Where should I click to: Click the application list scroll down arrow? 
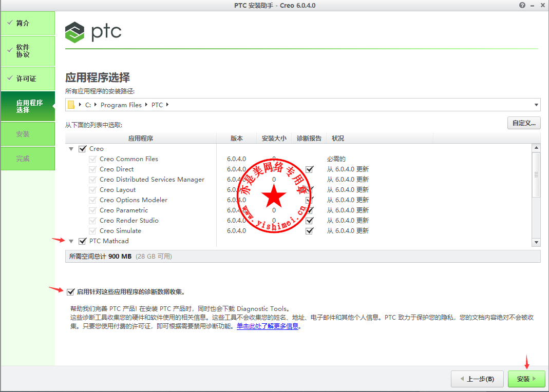(536, 242)
